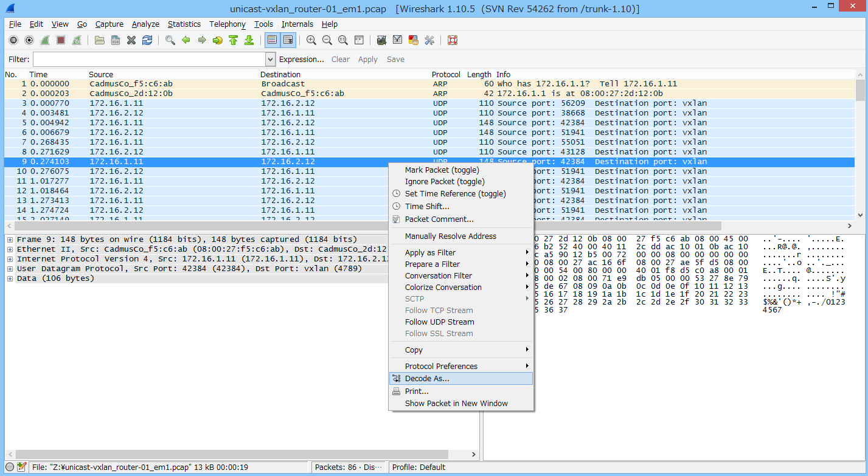Expand the Frame 9 tree node
This screenshot has height=476, width=868.
pyautogui.click(x=10, y=240)
